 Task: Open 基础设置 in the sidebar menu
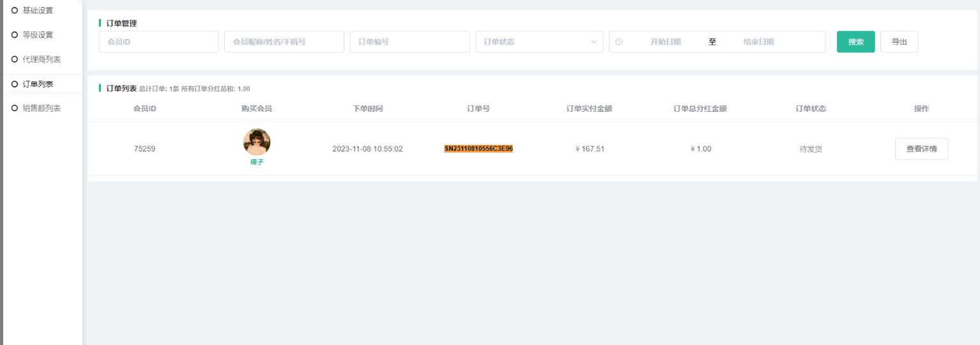tap(38, 10)
